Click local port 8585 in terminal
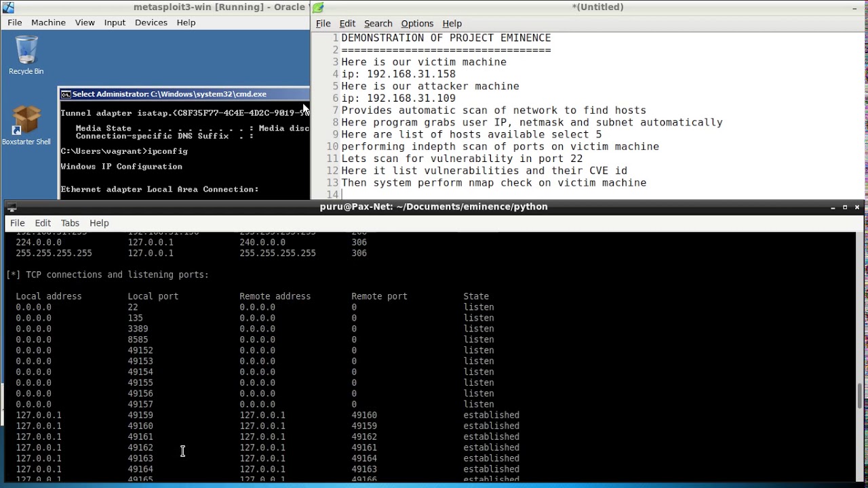868x488 pixels. point(138,340)
